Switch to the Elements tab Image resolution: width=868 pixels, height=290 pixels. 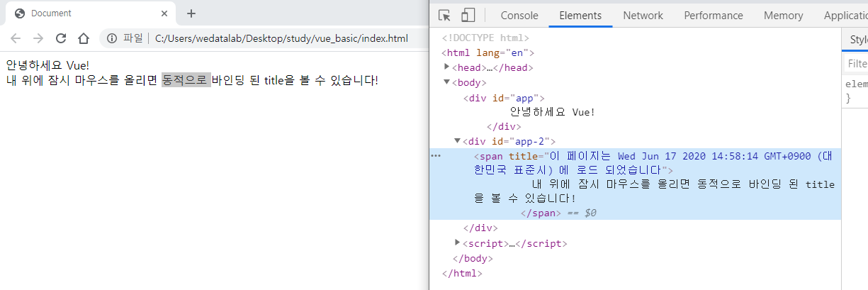coord(580,16)
